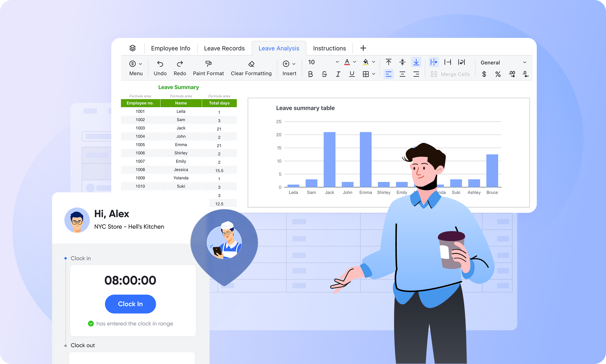Toggle underline formatting
This screenshot has height=364, width=606.
(x=352, y=74)
